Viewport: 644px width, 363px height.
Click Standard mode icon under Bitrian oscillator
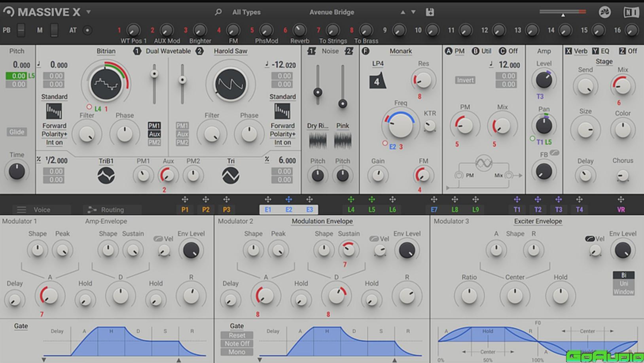[x=54, y=111]
